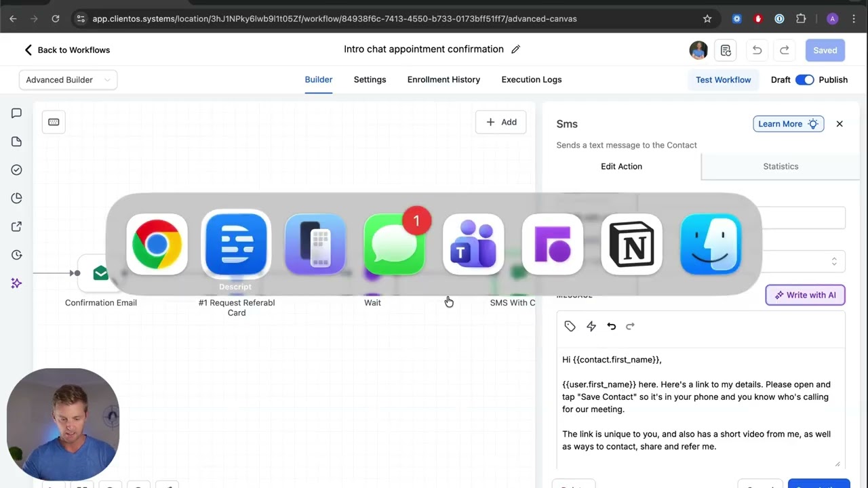Switch to the Builder tab
Image resolution: width=868 pixels, height=488 pixels.
pyautogui.click(x=319, y=79)
